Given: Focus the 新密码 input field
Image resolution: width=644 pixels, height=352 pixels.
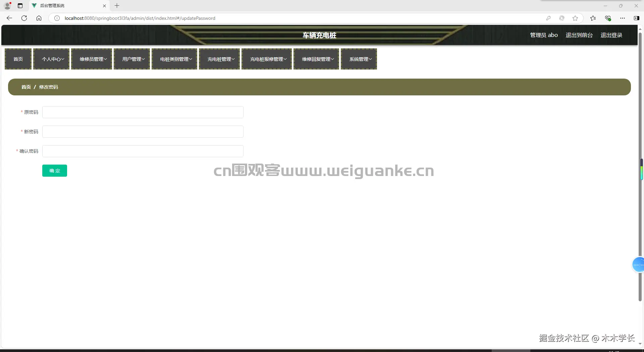Looking at the screenshot, I should (x=143, y=132).
